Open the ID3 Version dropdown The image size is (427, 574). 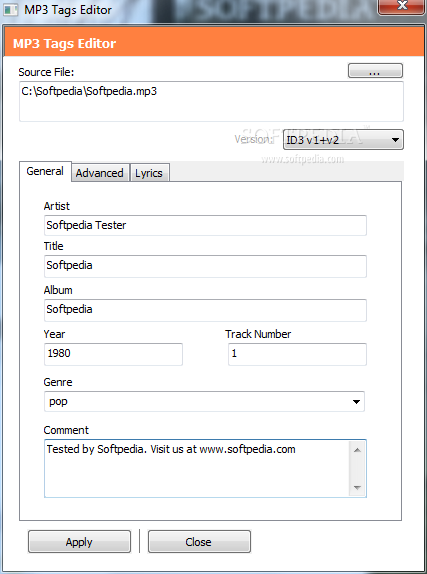343,139
